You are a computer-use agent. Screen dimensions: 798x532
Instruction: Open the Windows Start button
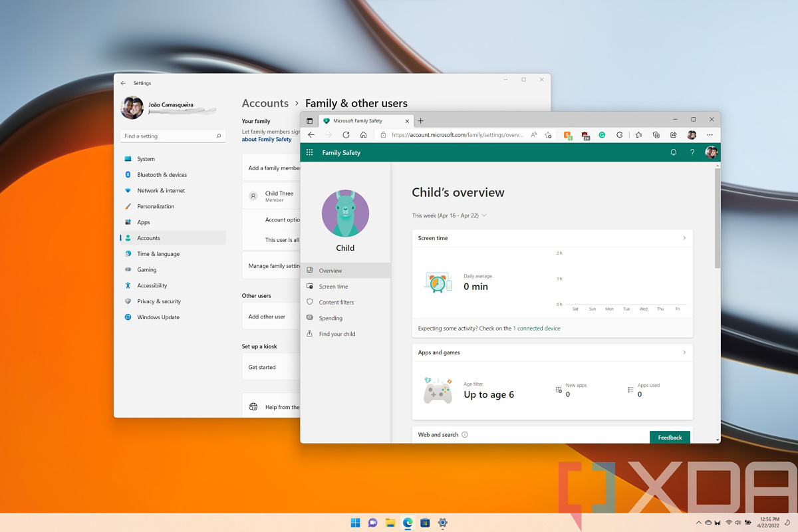355,522
